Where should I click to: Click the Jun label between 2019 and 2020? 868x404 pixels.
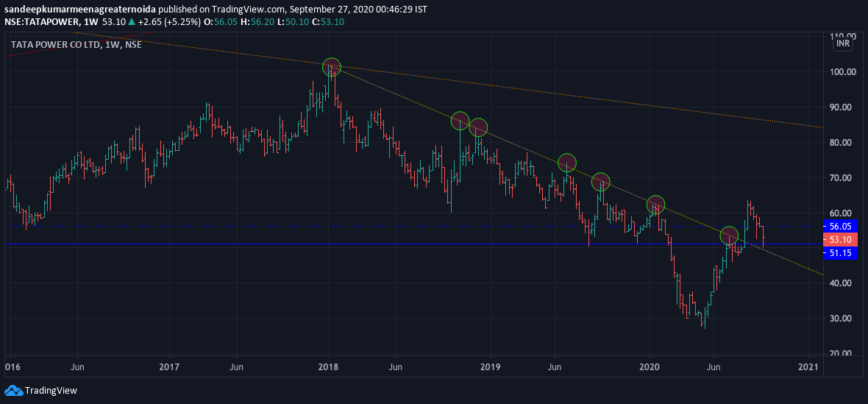coord(555,367)
